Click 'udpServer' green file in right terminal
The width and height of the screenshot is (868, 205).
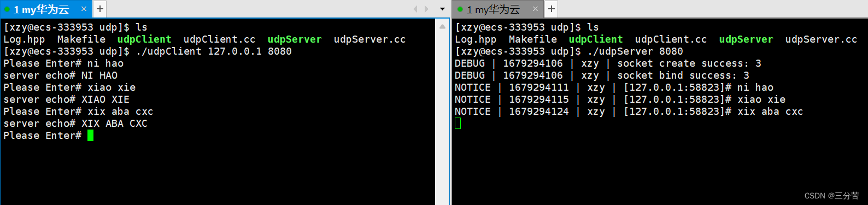pos(746,39)
